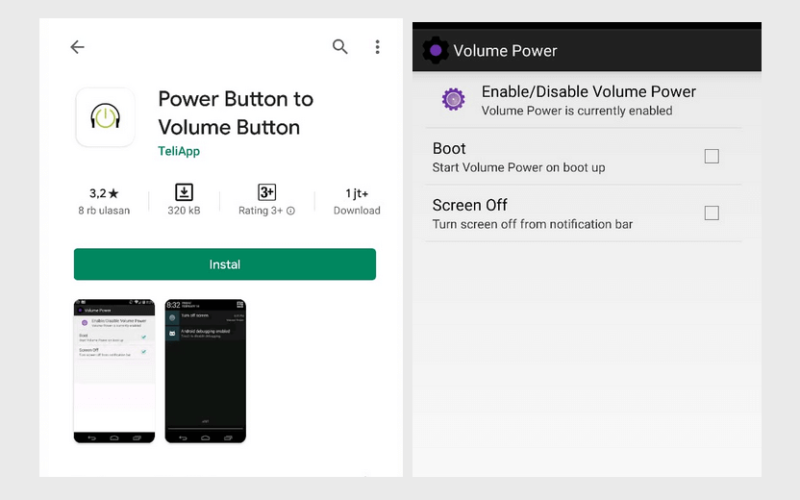Image resolution: width=800 pixels, height=500 pixels.
Task: Toggle Enable/Disable Volume Power
Action: tap(583, 100)
